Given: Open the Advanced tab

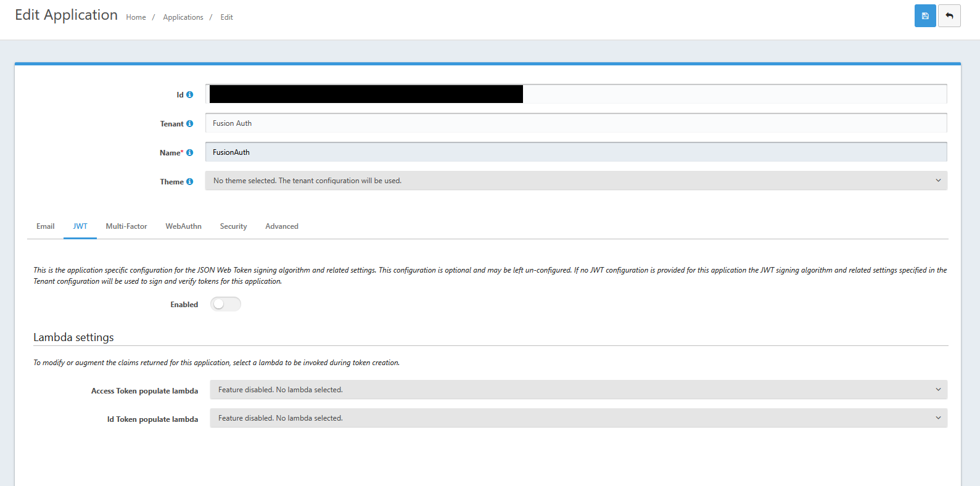Looking at the screenshot, I should click(x=282, y=226).
